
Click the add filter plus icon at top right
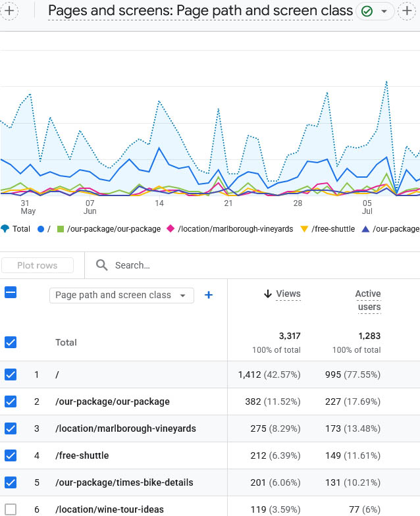pos(407,11)
